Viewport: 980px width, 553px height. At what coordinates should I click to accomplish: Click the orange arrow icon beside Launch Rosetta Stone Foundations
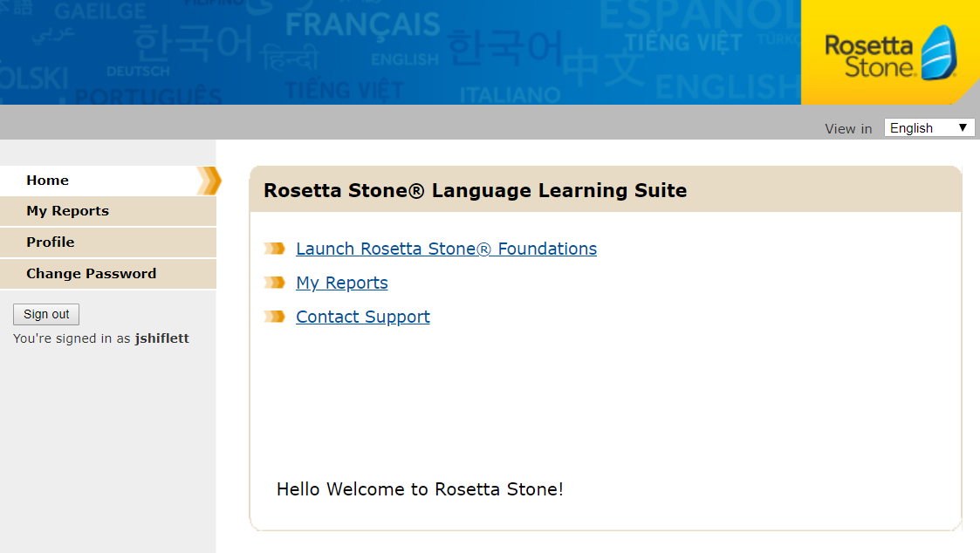click(274, 249)
